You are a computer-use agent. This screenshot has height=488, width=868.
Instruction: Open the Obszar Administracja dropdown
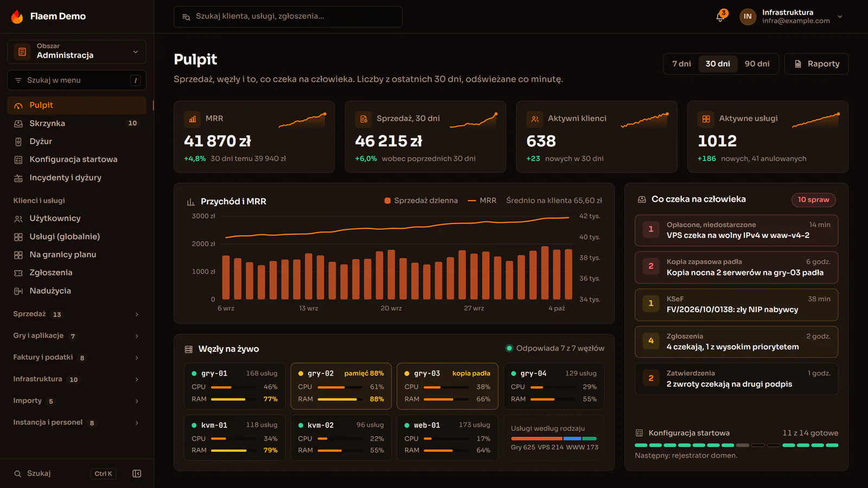click(76, 52)
